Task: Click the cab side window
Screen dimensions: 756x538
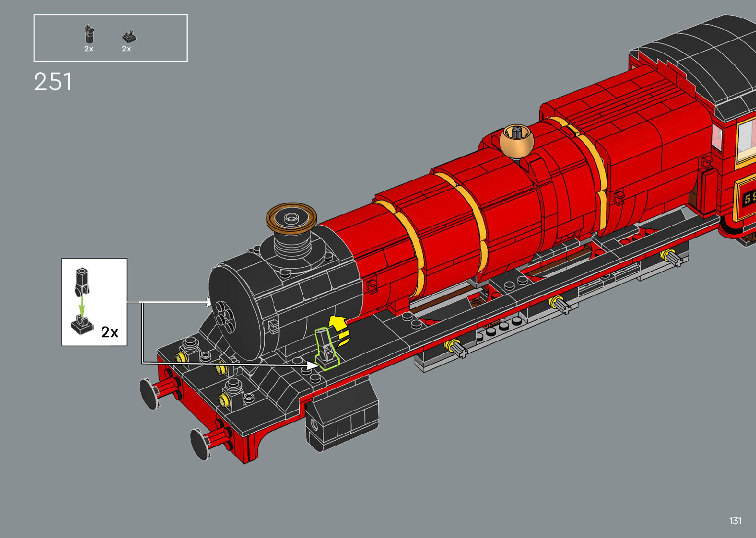Action: [x=746, y=141]
